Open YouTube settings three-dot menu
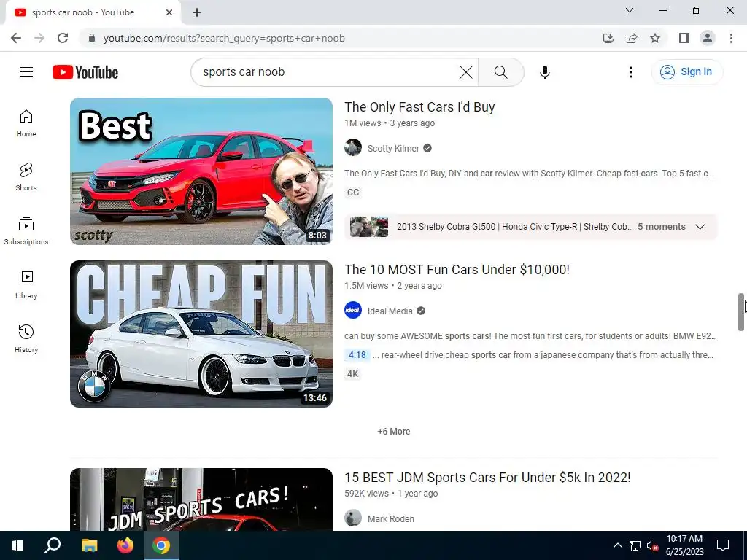 click(x=631, y=72)
